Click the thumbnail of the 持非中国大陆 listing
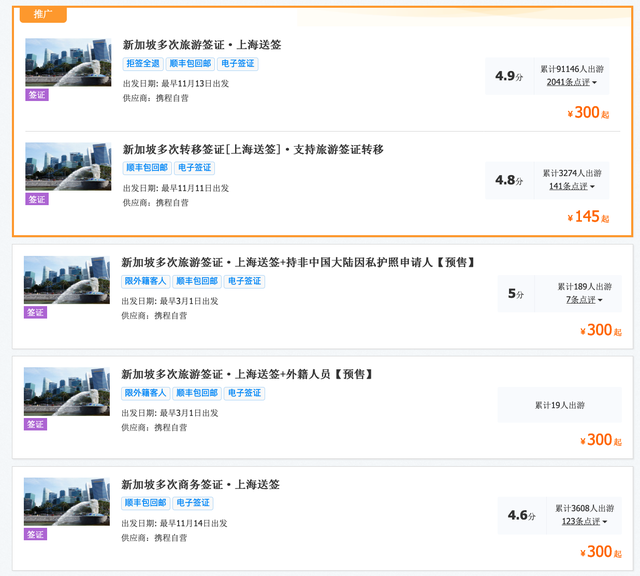Viewport: 640px width, 576px height. [x=67, y=280]
